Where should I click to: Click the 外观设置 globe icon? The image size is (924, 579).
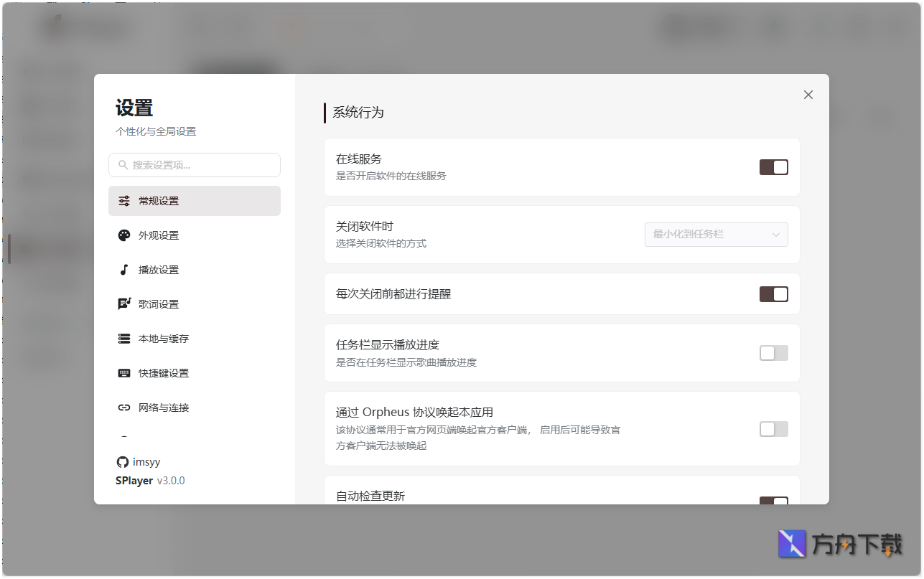point(123,235)
